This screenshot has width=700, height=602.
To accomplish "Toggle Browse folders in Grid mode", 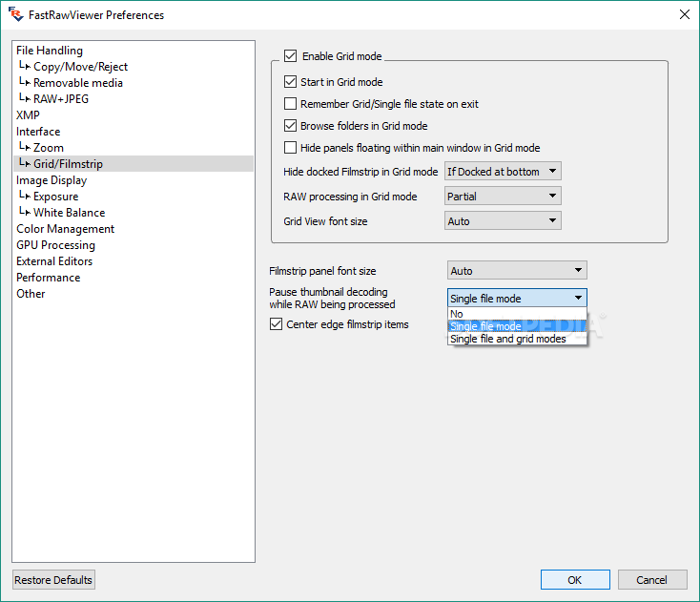I will pyautogui.click(x=290, y=126).
